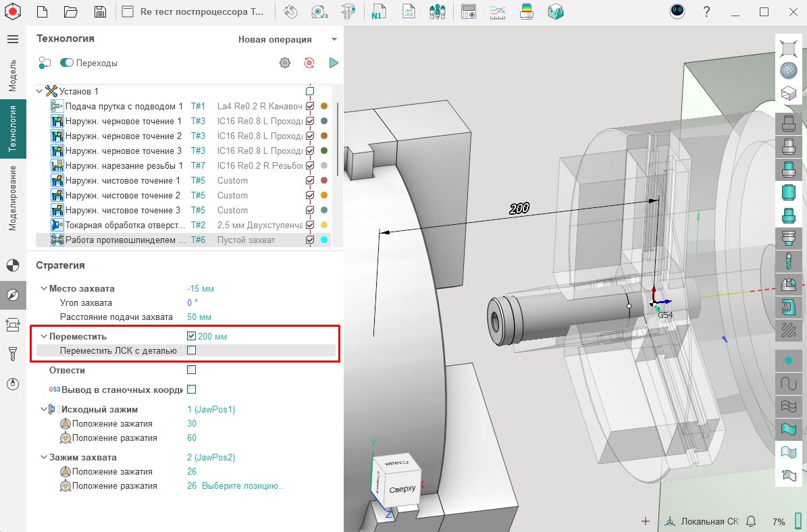Viewport: 807px width, 532px height.
Task: Click the fit-to-view icon in viewport toolbar
Action: tap(788, 48)
